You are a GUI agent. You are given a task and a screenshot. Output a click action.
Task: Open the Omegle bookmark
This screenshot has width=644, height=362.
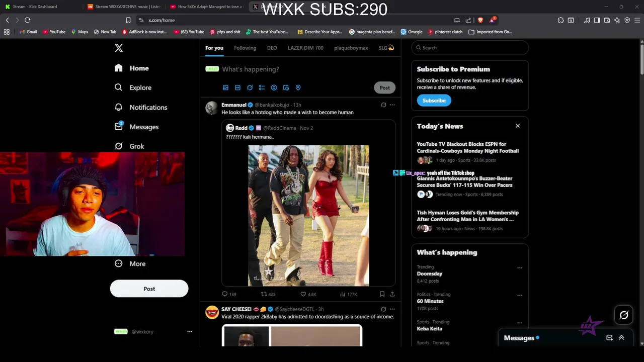(411, 32)
